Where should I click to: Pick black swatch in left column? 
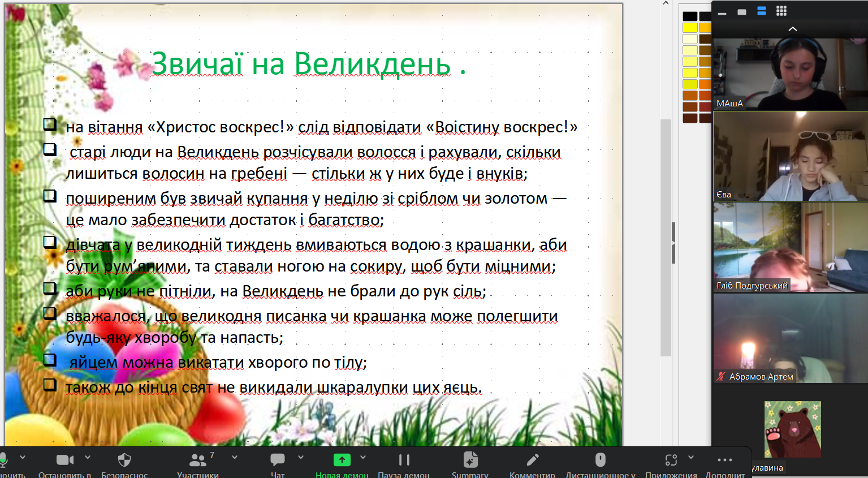689,16
